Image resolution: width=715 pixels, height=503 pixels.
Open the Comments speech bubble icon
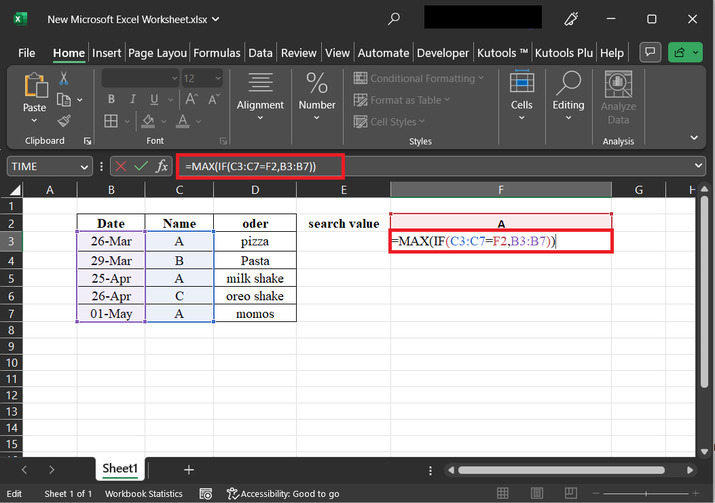(x=650, y=53)
